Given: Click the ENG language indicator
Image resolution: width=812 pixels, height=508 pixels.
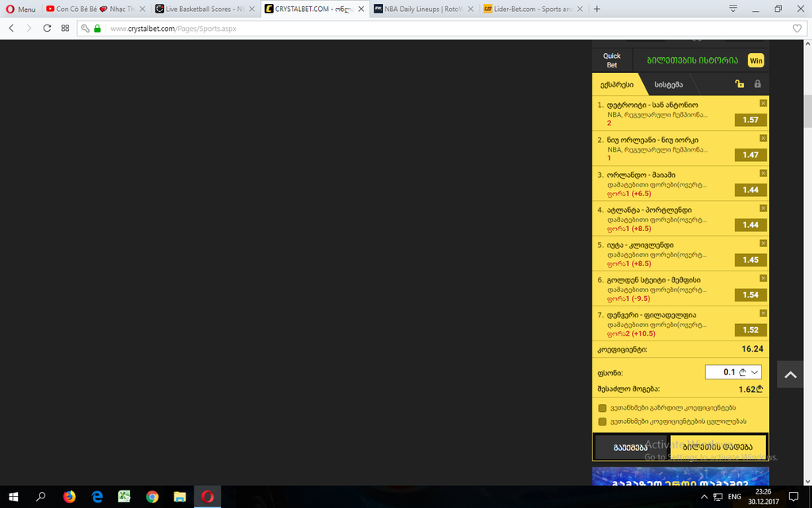Looking at the screenshot, I should pos(734,497).
